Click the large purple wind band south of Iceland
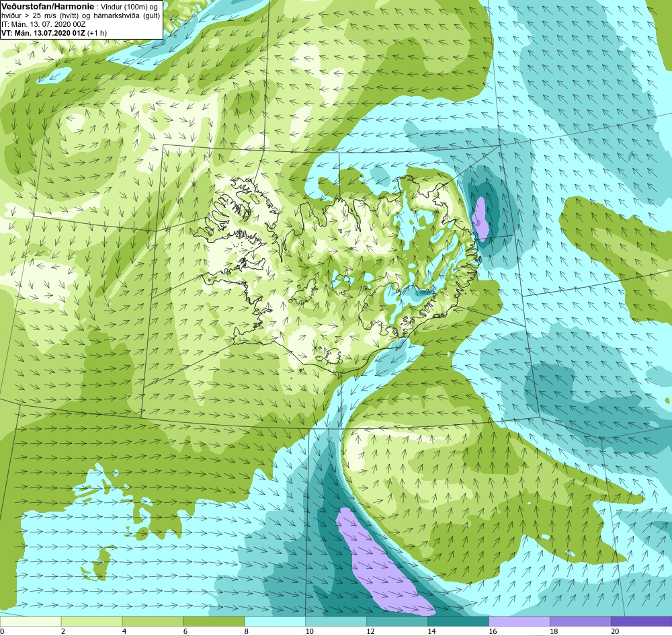The height and width of the screenshot is (636, 672). point(382,562)
